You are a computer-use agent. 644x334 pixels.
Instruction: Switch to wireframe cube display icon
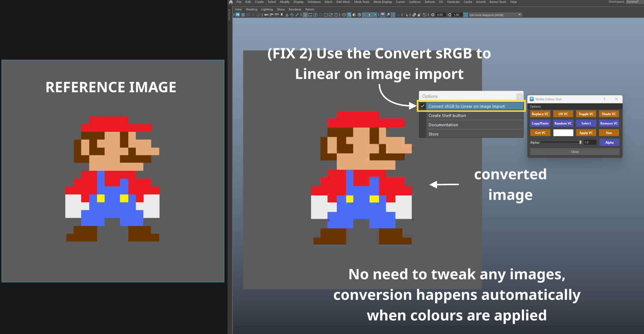point(344,15)
